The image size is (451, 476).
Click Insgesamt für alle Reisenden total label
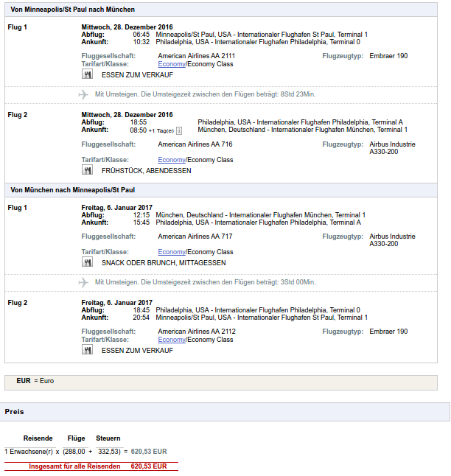point(74,466)
